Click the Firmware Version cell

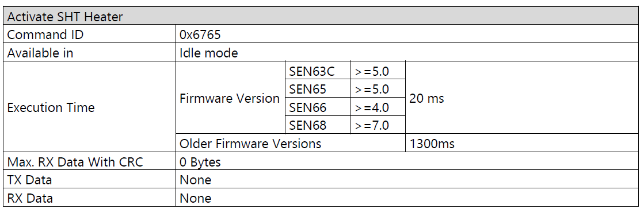click(x=230, y=98)
